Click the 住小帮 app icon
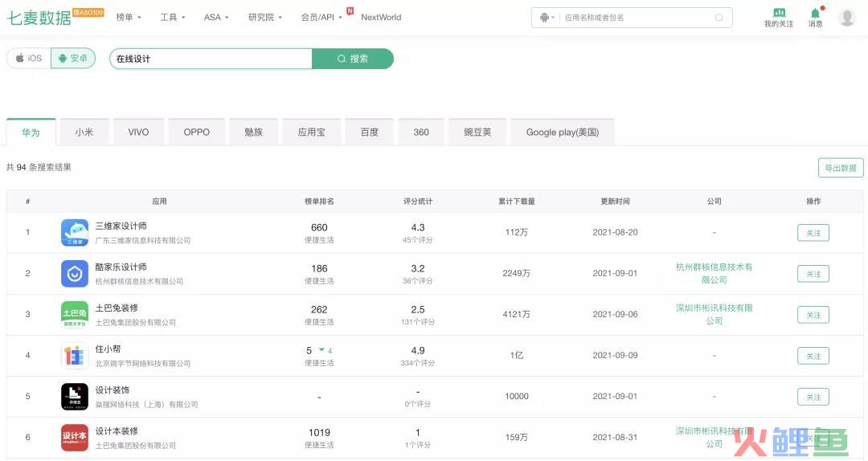 (x=74, y=355)
